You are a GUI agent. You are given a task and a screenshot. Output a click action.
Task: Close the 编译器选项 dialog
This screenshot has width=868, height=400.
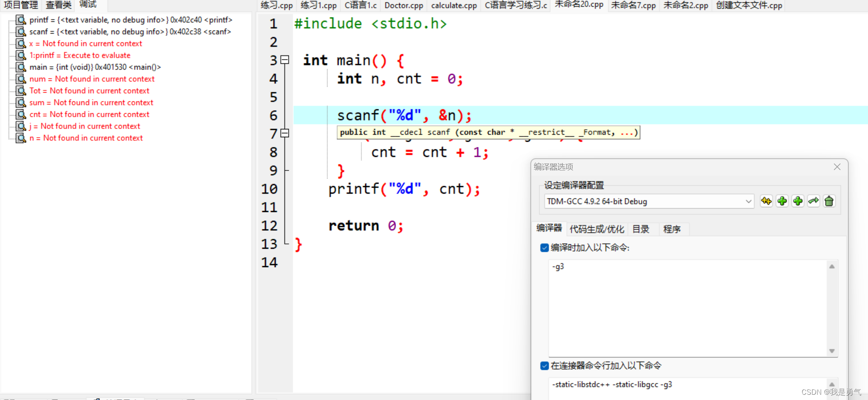coord(837,167)
